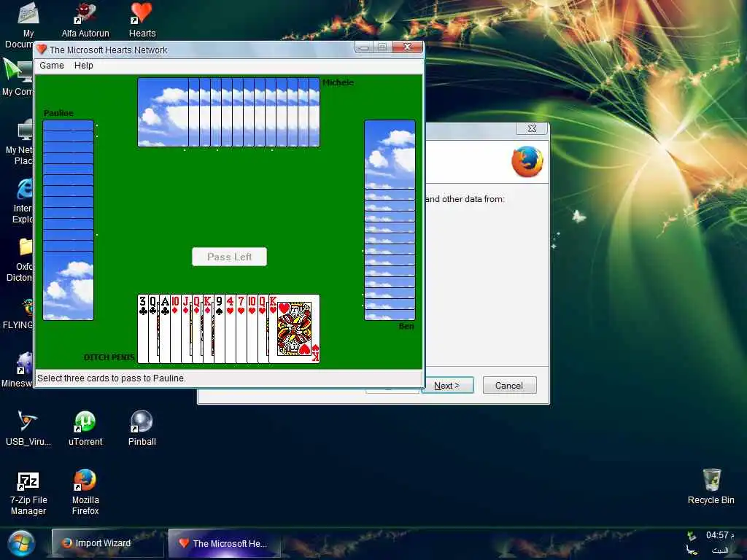Click Next in the Import Wizard
The height and width of the screenshot is (560, 747).
(x=447, y=385)
